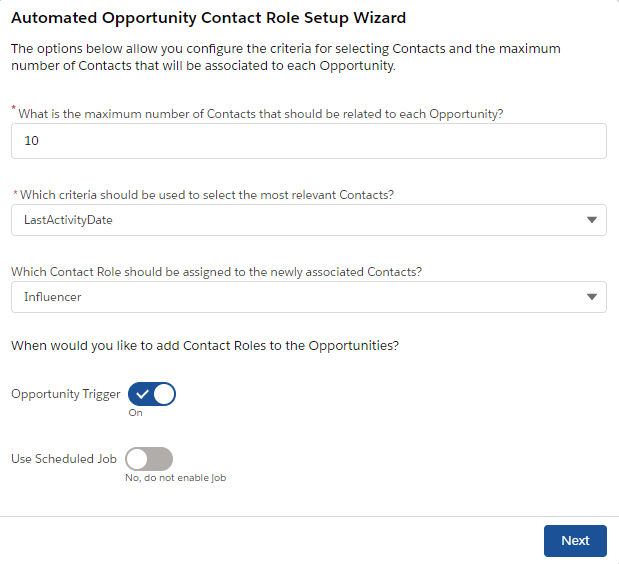Click the Use Scheduled Job label text
Viewport: 619px width, 564px height.
pyautogui.click(x=64, y=459)
